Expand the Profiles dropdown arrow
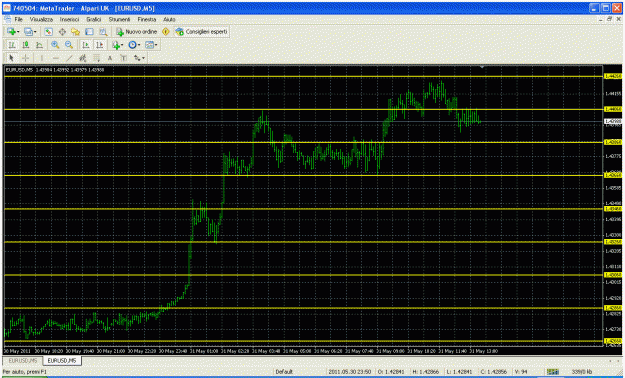The image size is (625, 378). [x=35, y=32]
